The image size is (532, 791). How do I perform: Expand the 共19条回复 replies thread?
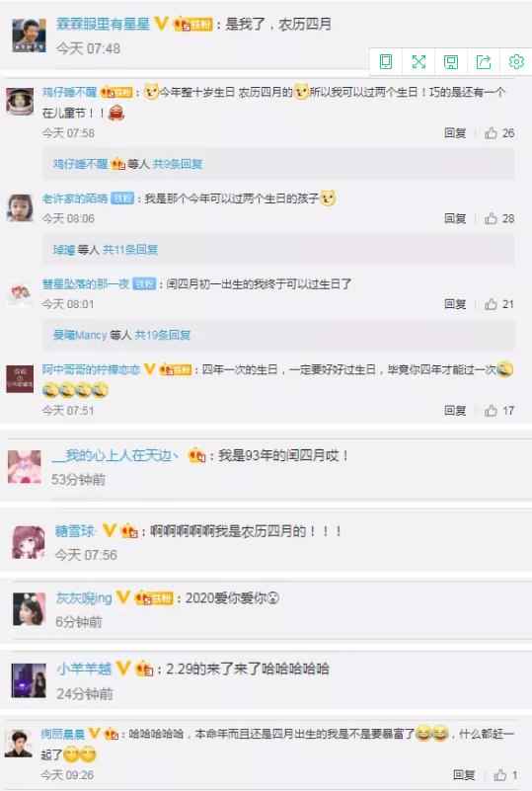coord(163,335)
